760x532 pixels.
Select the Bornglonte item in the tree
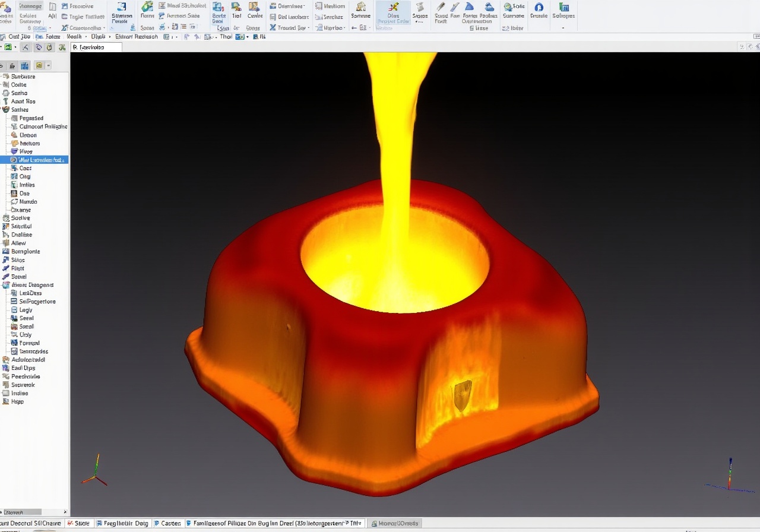coord(26,251)
